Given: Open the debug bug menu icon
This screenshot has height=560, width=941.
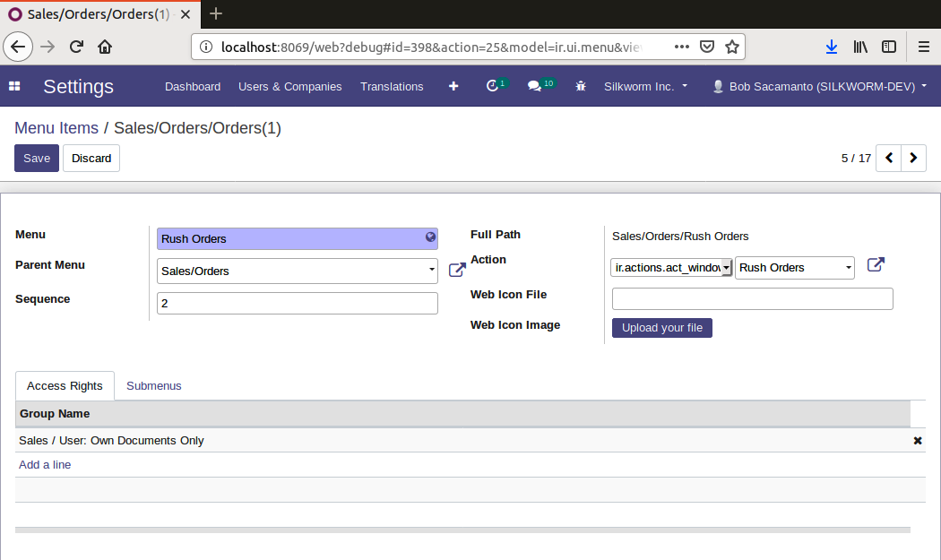Looking at the screenshot, I should click(581, 86).
